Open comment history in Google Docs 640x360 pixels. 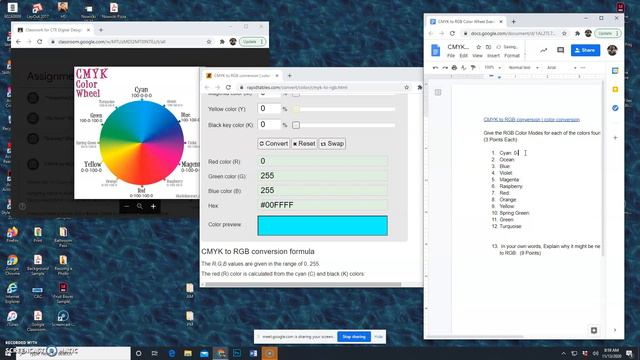pos(560,50)
